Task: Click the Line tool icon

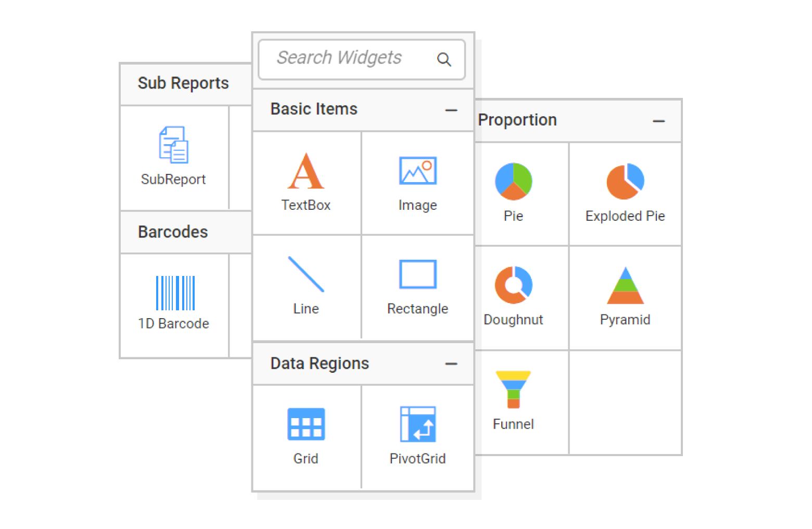Action: click(306, 275)
